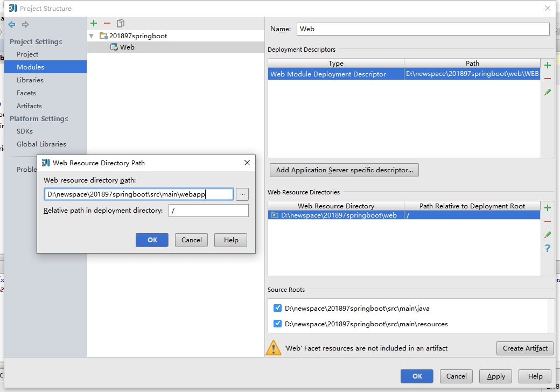Select the Web facet tree item

[127, 47]
